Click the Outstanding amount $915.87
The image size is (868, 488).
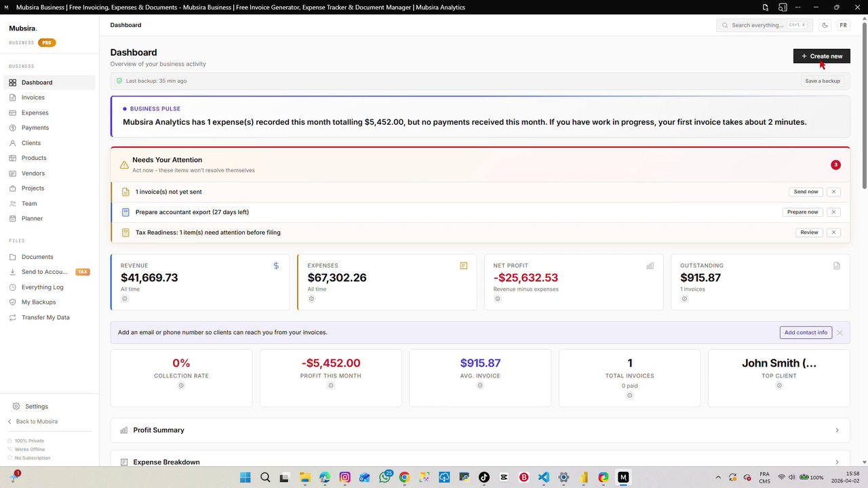click(x=701, y=278)
